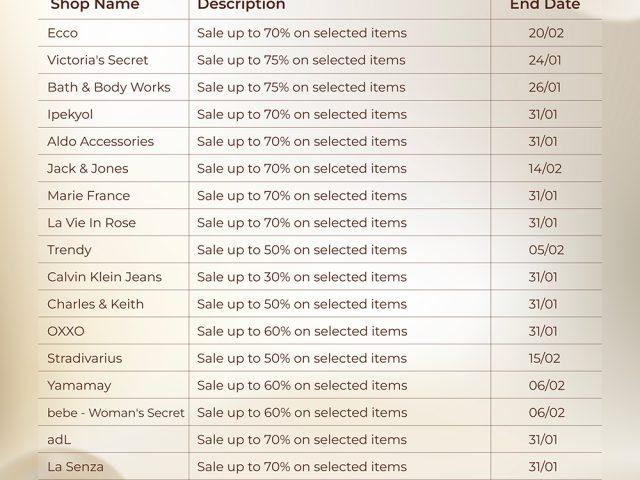Click the Description column header

point(241,5)
